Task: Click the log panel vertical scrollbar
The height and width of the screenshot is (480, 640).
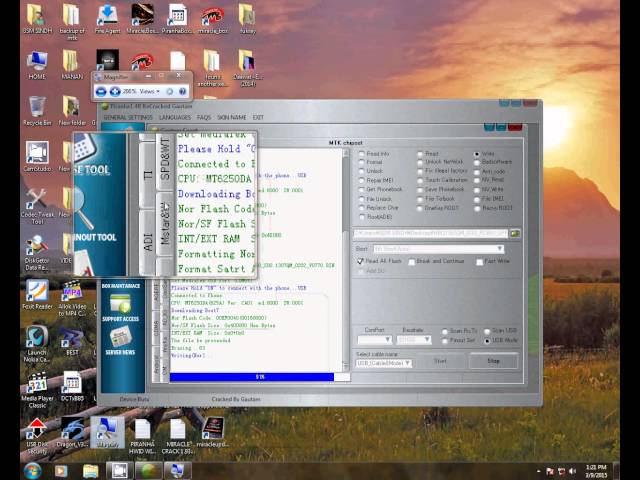Action: [x=346, y=260]
